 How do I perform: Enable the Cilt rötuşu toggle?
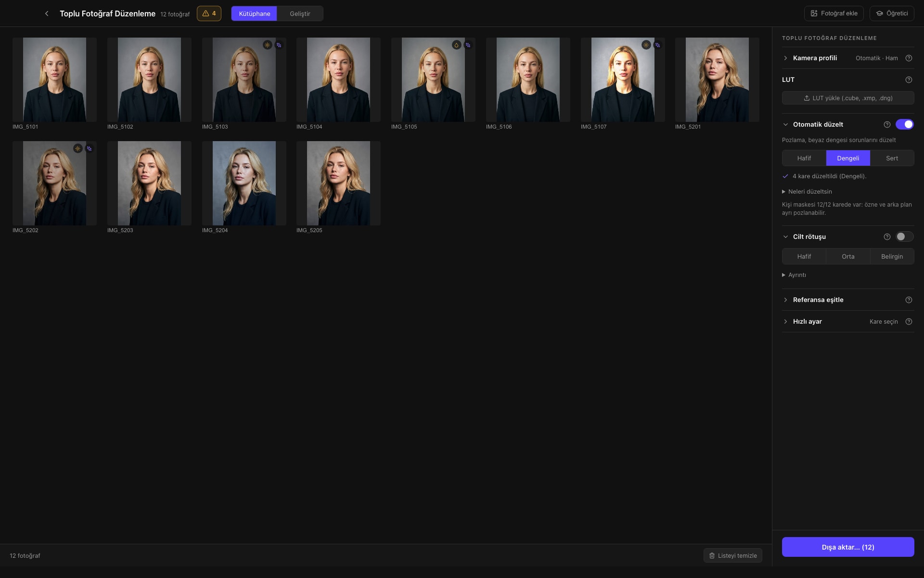pyautogui.click(x=904, y=236)
